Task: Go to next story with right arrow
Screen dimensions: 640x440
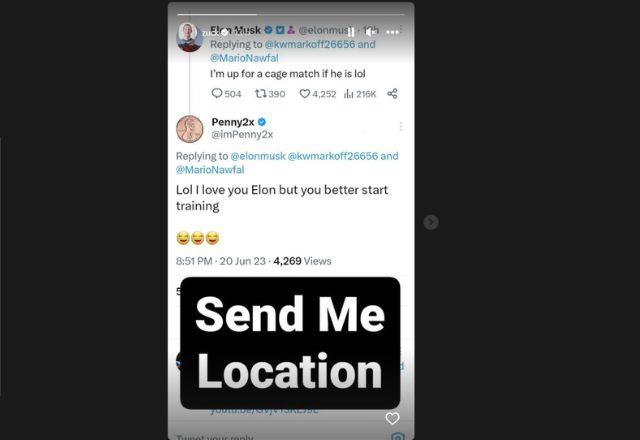Action: (x=431, y=222)
